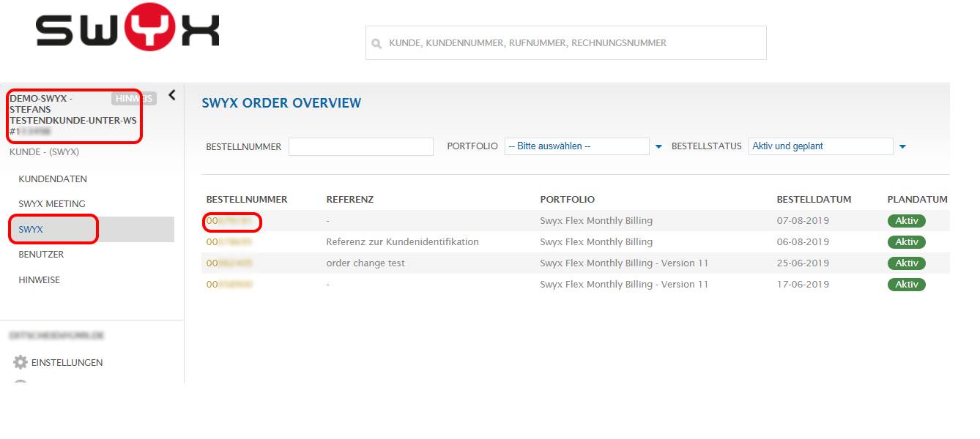Image resolution: width=980 pixels, height=439 pixels.
Task: Open Hinweise in the sidebar
Action: [x=40, y=280]
